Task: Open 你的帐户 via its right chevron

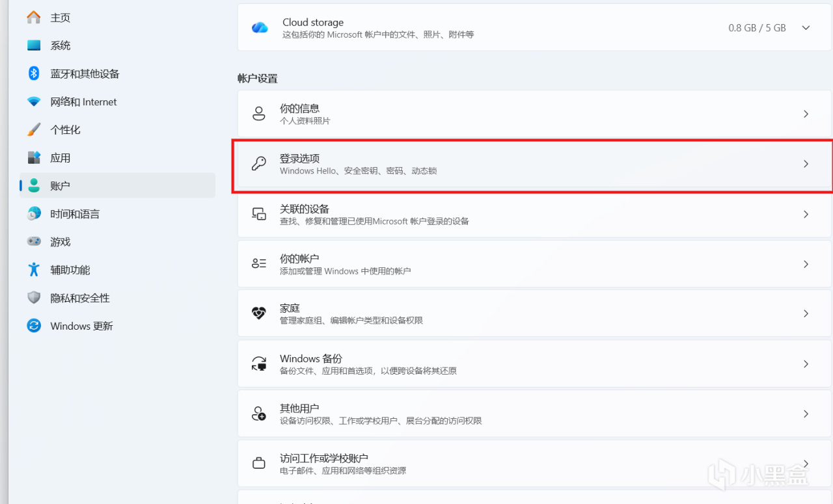Action: [x=806, y=264]
